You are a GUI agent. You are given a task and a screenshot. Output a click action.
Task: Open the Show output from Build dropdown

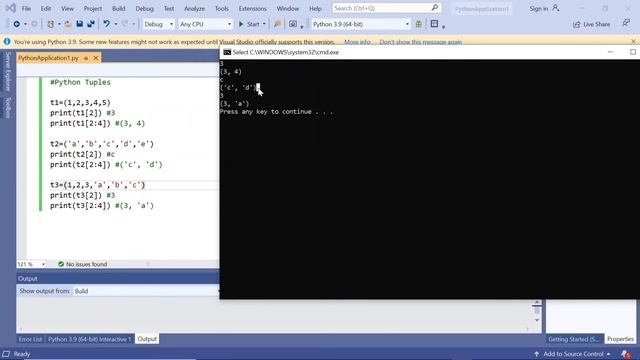146,291
